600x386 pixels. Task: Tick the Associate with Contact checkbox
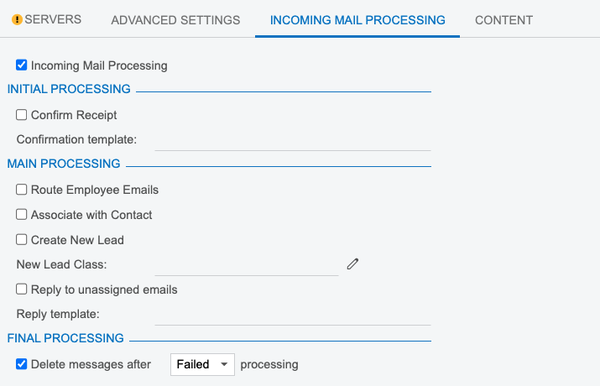(21, 214)
